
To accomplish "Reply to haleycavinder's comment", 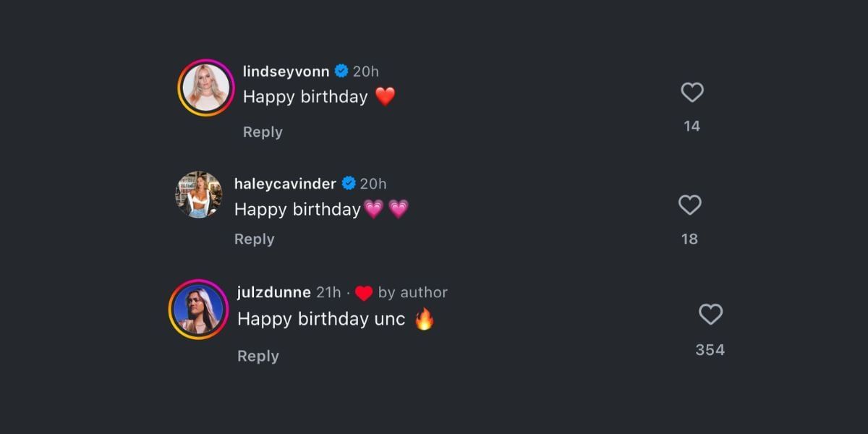I will pyautogui.click(x=254, y=239).
